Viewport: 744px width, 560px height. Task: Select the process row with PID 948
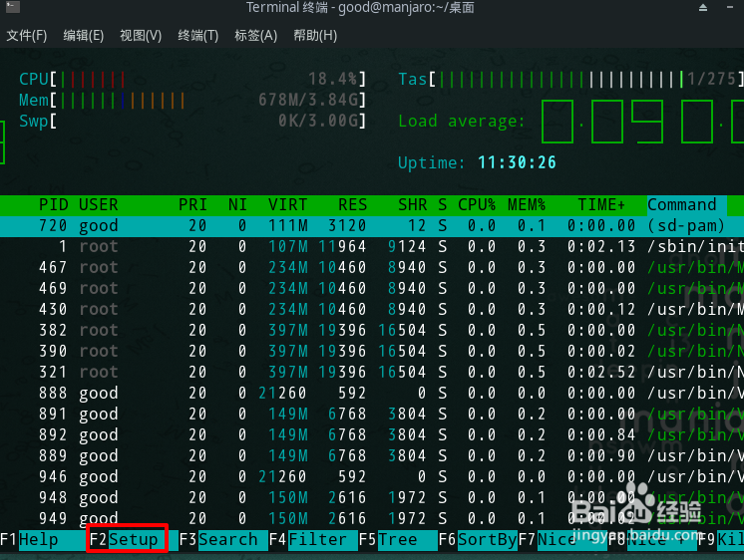(372, 497)
